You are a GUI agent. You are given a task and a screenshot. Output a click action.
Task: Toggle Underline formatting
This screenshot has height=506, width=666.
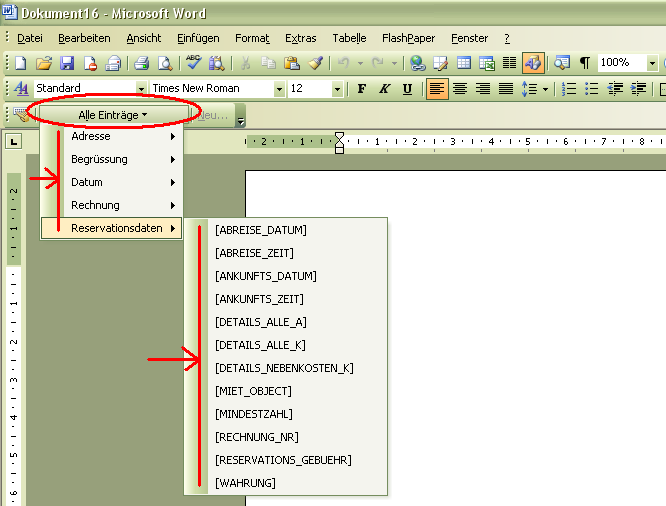pos(407,89)
